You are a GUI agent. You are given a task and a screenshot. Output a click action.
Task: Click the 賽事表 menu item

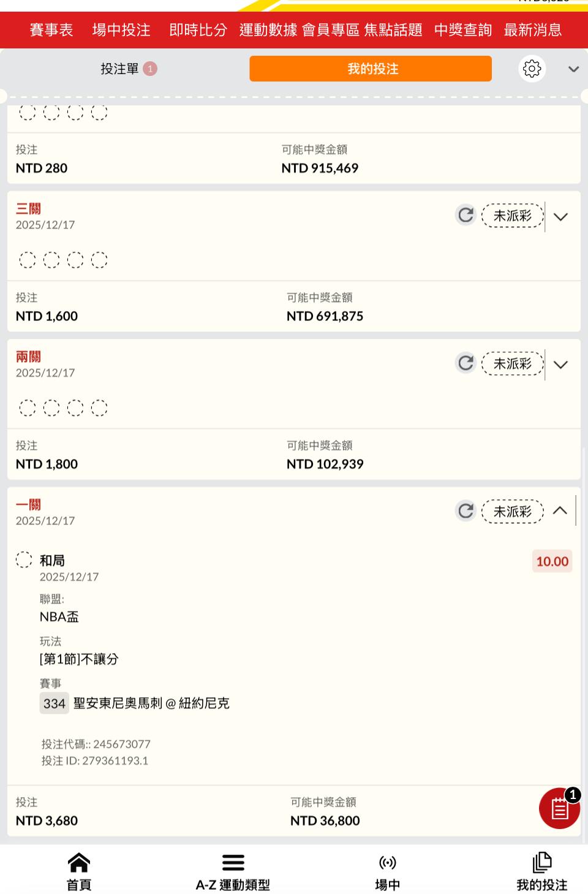(x=51, y=30)
